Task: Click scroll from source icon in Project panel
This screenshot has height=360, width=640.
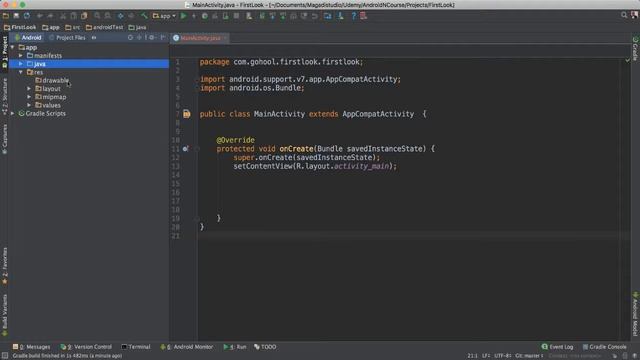Action: tap(130, 38)
